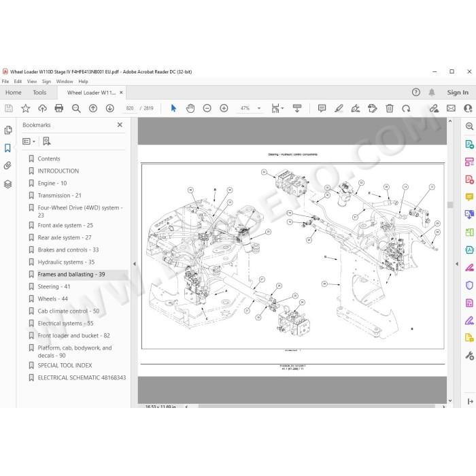
Task: Go to next page arrow
Action: coord(110,108)
